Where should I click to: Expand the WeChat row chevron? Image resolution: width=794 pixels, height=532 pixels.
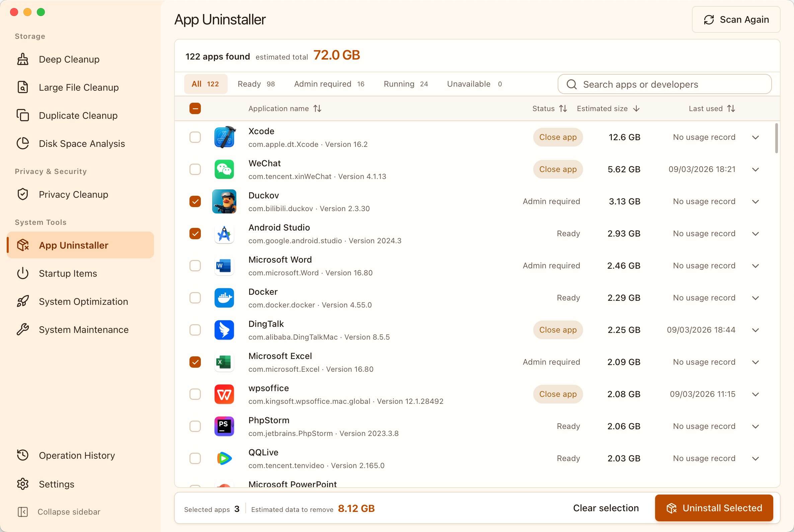click(x=755, y=170)
